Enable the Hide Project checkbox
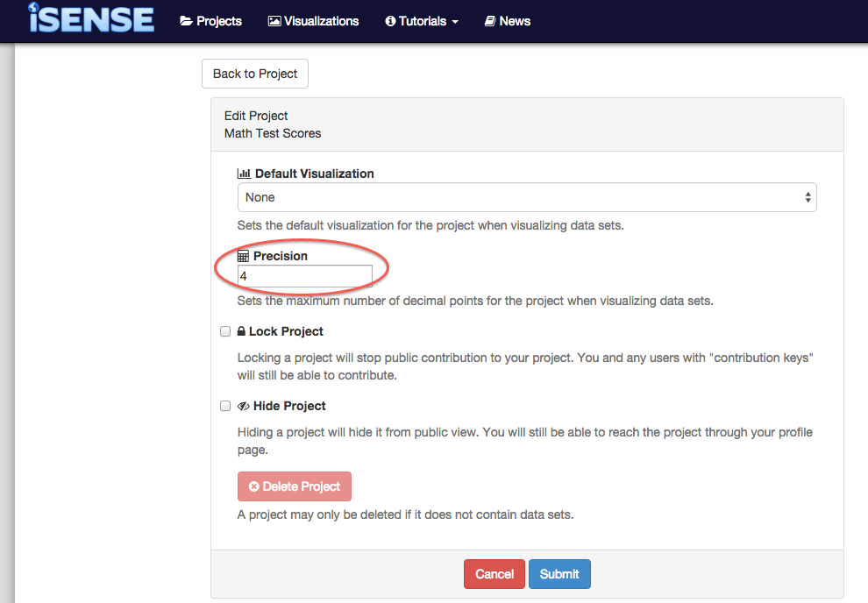Viewport: 868px width, 603px height. (x=225, y=406)
